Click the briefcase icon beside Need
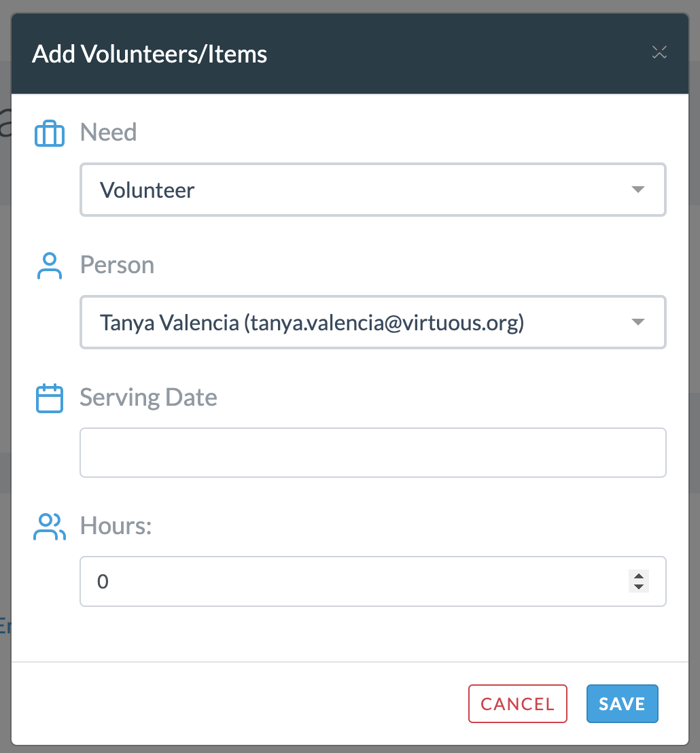The width and height of the screenshot is (700, 753). coord(50,133)
